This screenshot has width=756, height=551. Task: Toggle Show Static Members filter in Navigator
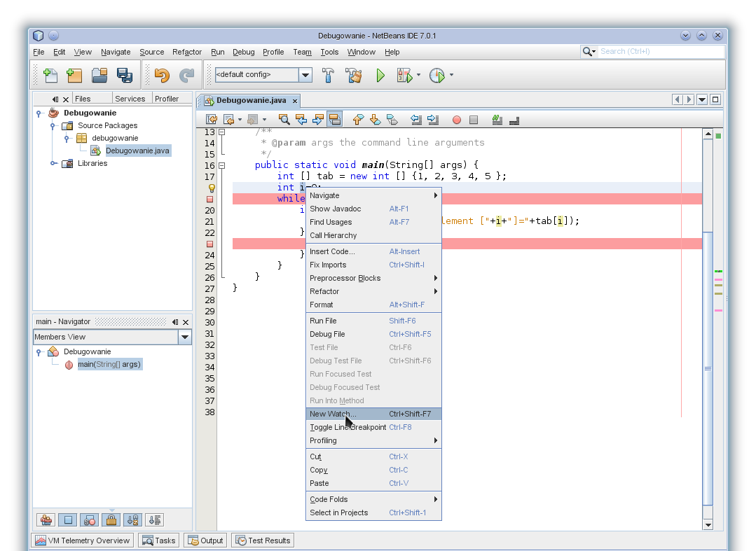pos(90,519)
